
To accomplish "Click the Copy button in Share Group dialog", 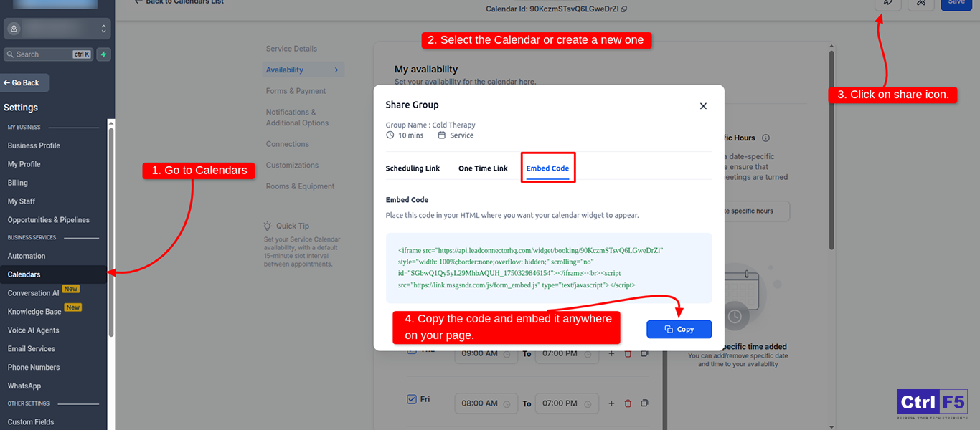I will (x=679, y=329).
